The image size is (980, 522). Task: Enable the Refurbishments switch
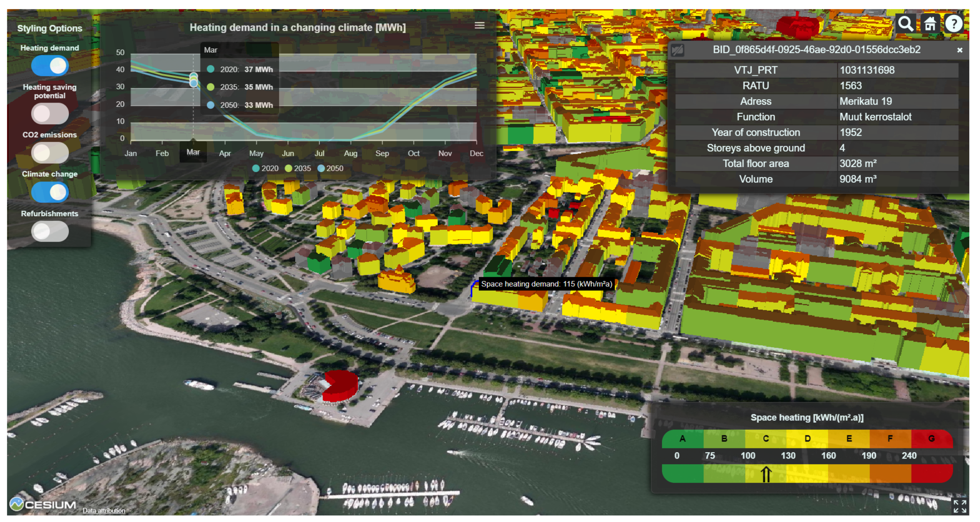pyautogui.click(x=50, y=232)
